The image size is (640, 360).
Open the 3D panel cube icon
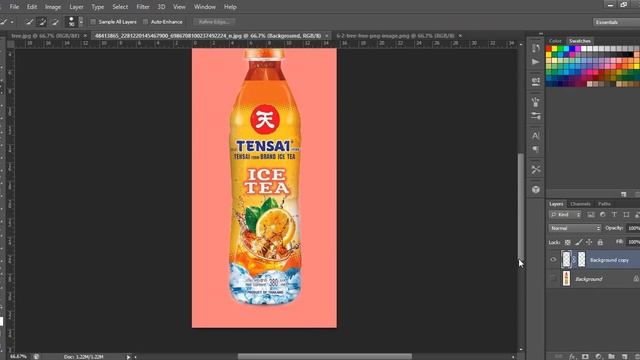(536, 189)
